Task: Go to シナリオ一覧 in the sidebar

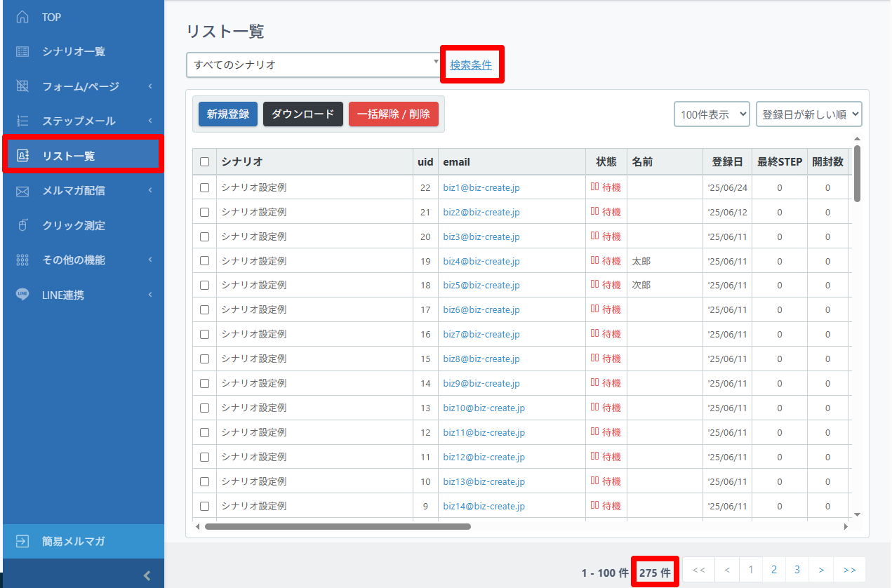Action: click(84, 52)
